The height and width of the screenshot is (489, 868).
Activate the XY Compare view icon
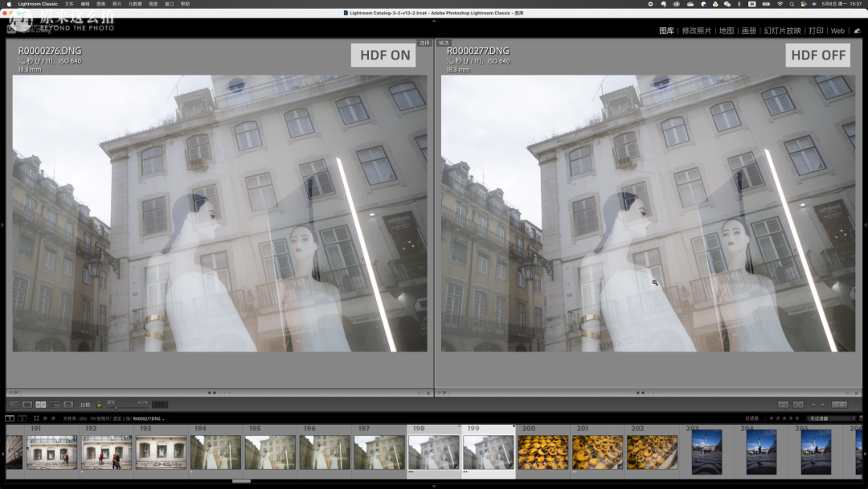(41, 405)
